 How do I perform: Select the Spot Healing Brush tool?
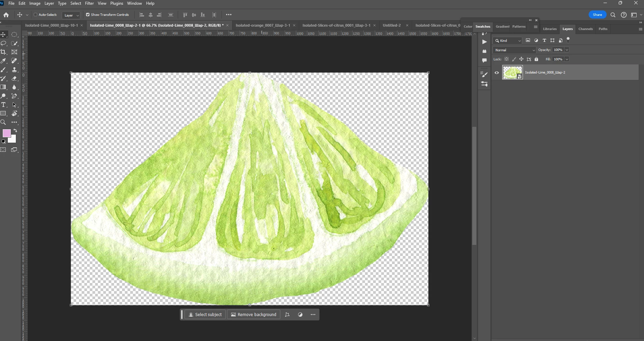tap(14, 61)
